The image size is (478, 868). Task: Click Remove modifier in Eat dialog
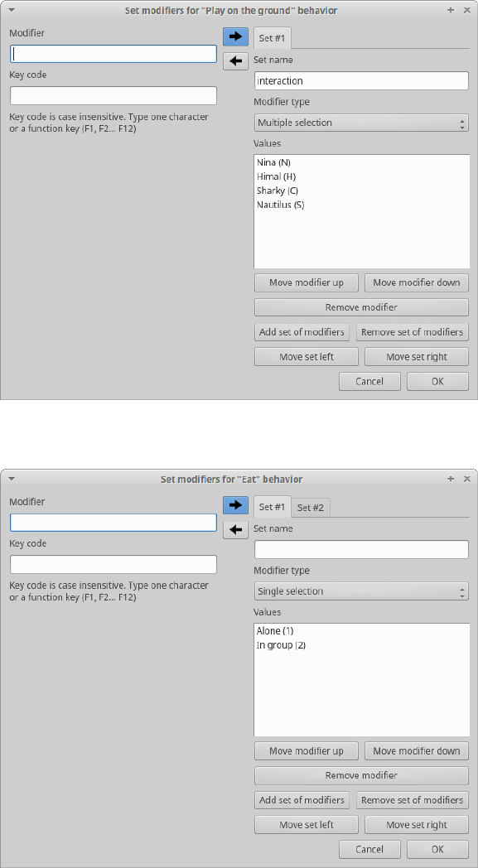(362, 775)
